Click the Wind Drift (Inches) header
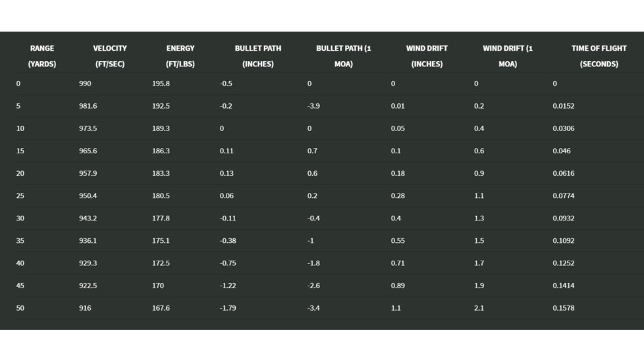 (427, 56)
